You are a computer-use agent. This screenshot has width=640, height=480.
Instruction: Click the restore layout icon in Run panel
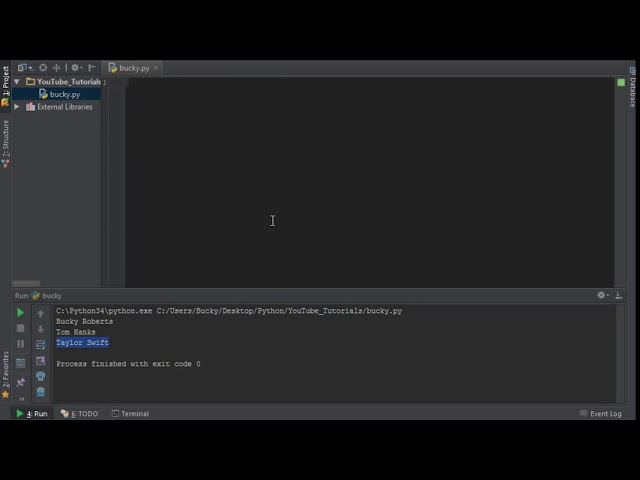pos(20,362)
